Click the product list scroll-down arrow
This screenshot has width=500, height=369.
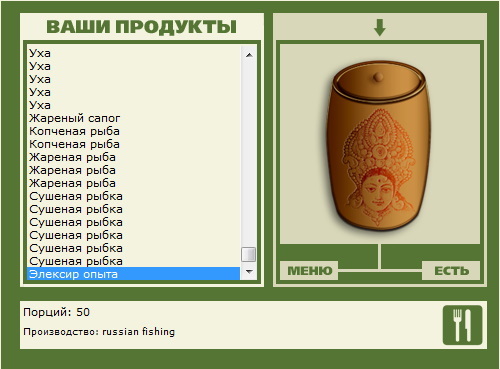pos(249,272)
